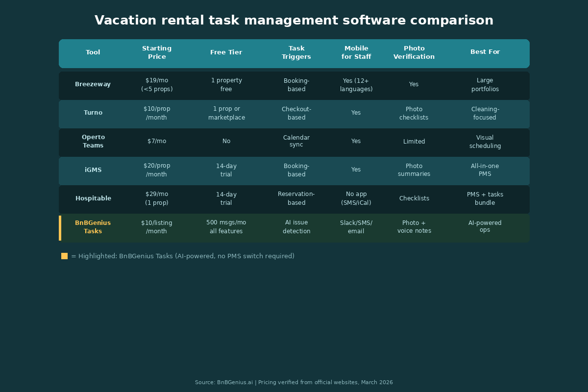Screen dimensions: 588x392
Task: Select the 'Best For' column header
Action: pyautogui.click(x=485, y=52)
